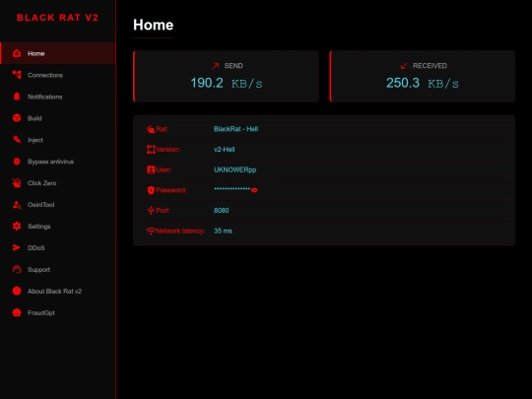Open the DDoS menu item
The height and width of the screenshot is (399, 532).
(58, 248)
